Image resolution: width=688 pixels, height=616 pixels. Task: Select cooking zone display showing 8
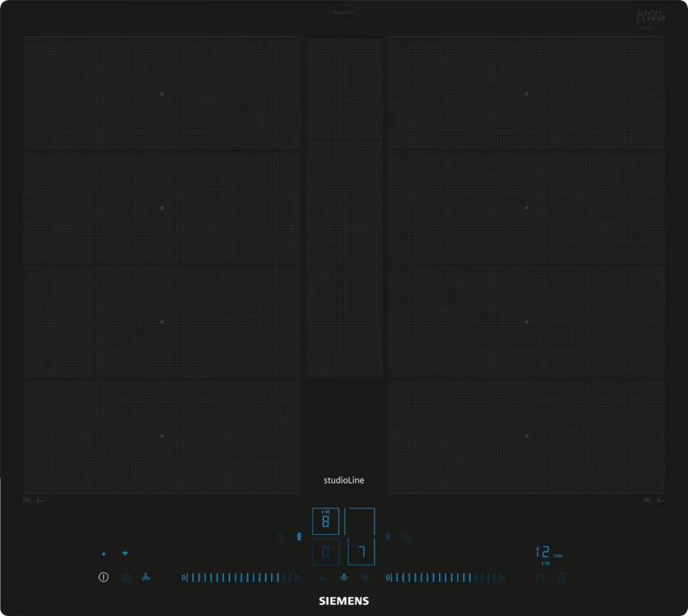click(326, 521)
